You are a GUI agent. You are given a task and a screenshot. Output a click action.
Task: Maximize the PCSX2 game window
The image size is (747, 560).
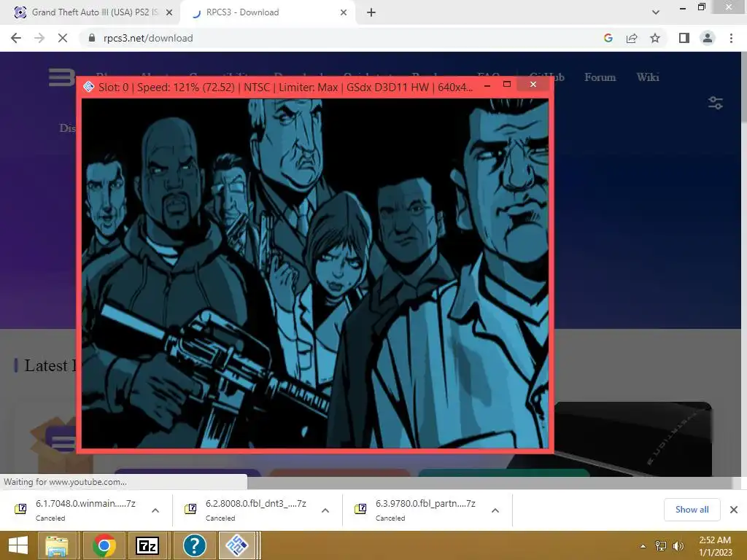[x=507, y=85]
